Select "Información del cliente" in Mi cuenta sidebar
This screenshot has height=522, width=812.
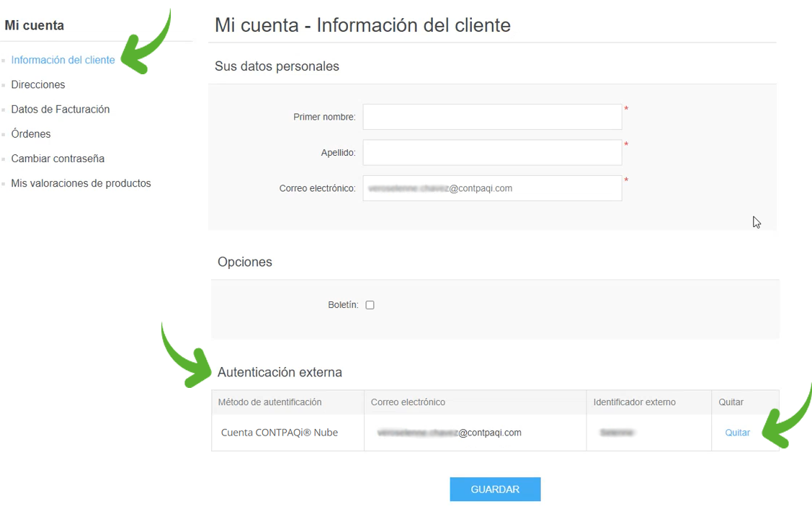(63, 61)
